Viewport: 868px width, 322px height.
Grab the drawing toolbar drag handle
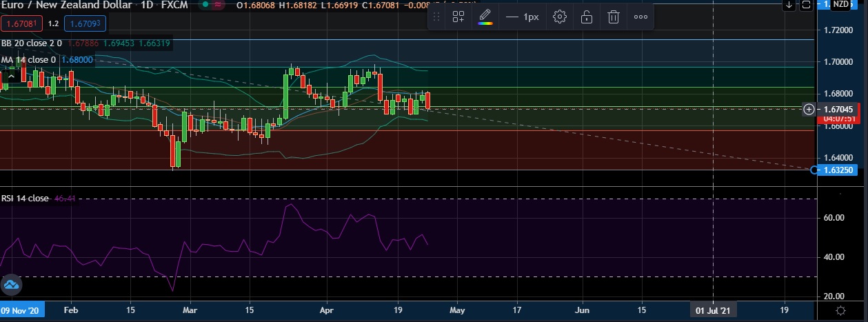coord(436,17)
